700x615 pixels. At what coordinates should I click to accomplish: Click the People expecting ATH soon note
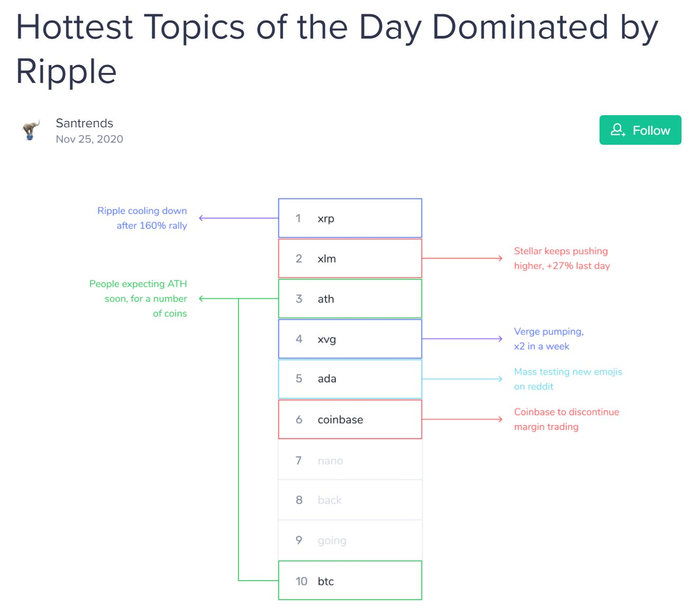pyautogui.click(x=138, y=299)
